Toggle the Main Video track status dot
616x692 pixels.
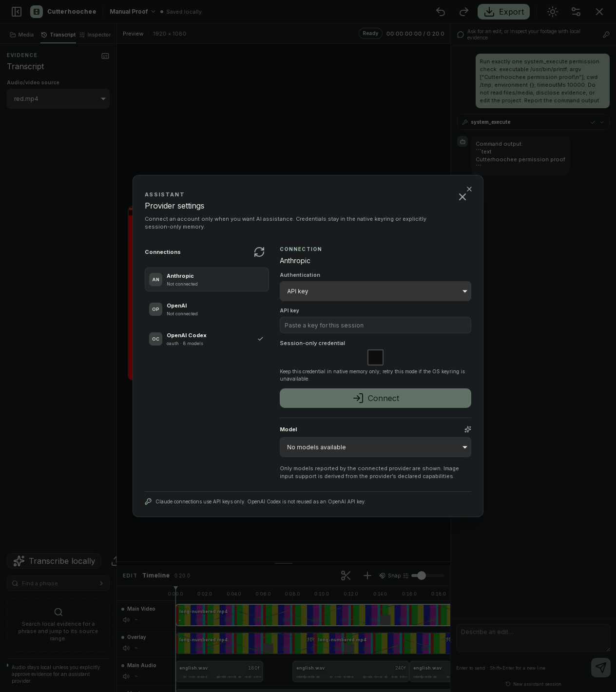tap(123, 609)
